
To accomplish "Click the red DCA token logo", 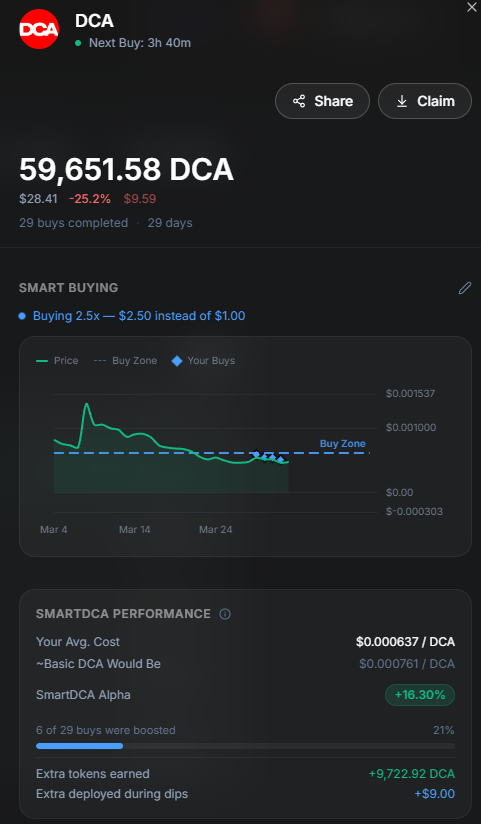I will pyautogui.click(x=39, y=29).
